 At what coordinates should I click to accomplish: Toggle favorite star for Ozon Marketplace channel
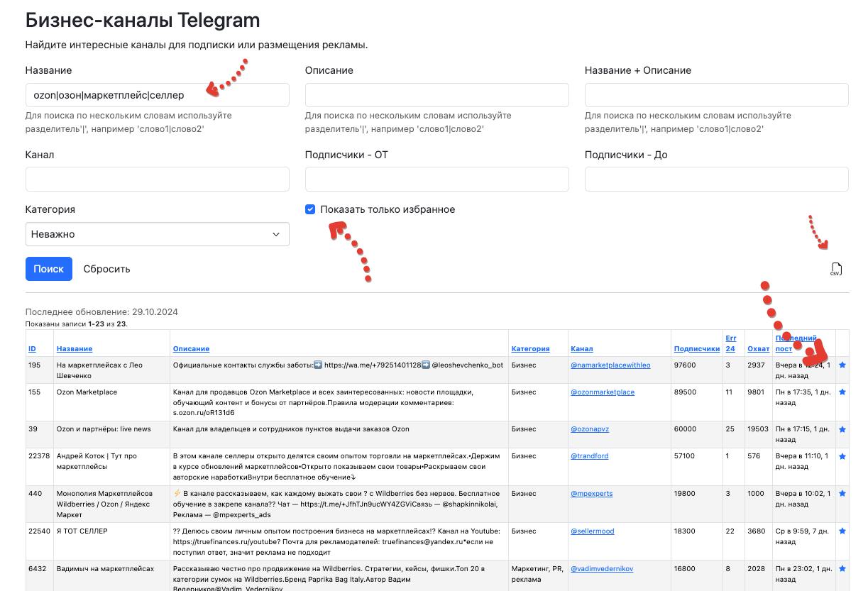tap(842, 391)
